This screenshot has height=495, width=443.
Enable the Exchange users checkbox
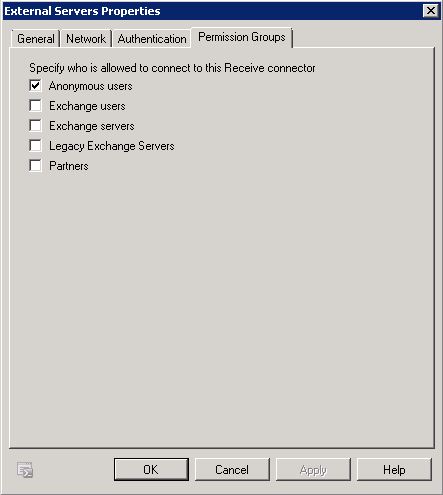click(35, 106)
